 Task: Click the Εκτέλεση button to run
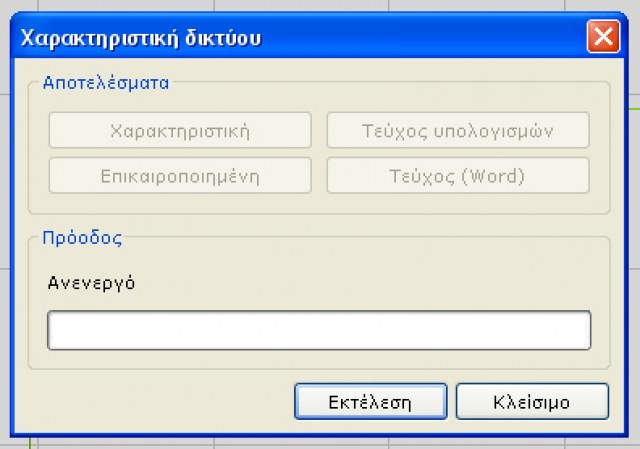click(x=370, y=402)
